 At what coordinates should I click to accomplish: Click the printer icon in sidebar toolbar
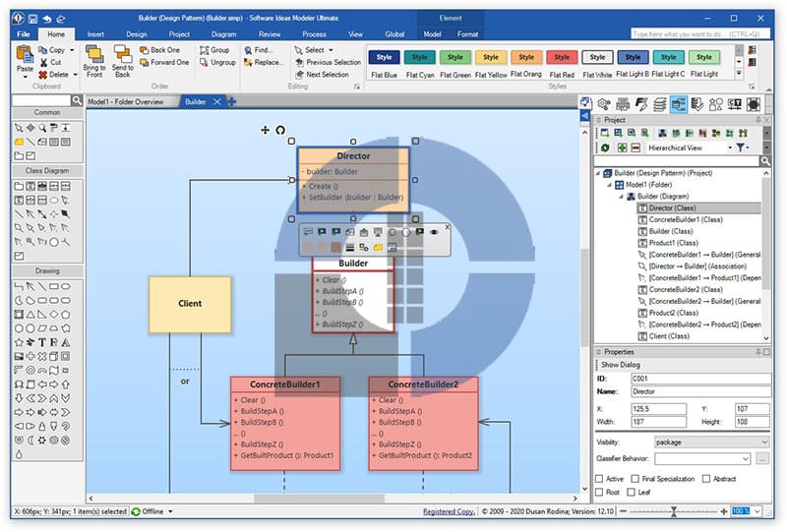623,104
